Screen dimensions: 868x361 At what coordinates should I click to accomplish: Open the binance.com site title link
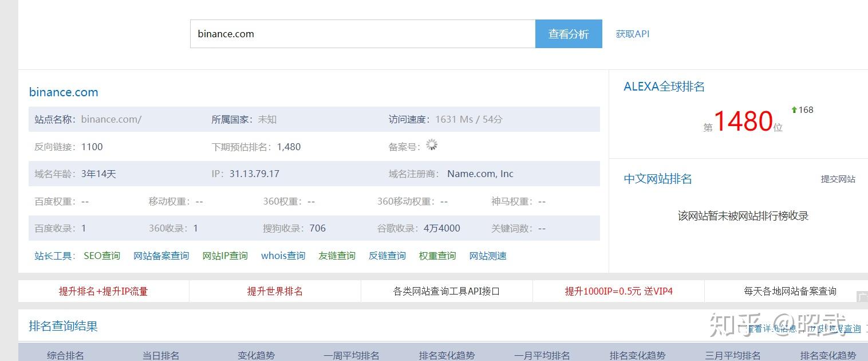pos(64,92)
